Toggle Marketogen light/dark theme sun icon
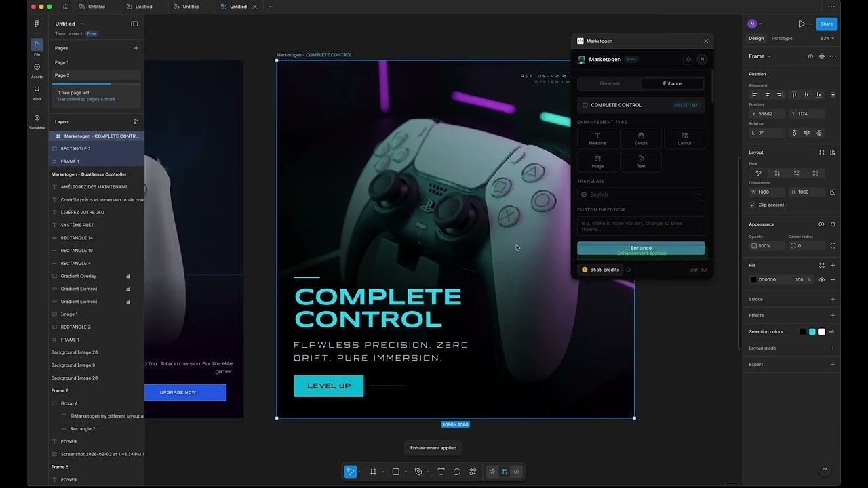This screenshot has height=488, width=868. click(688, 59)
